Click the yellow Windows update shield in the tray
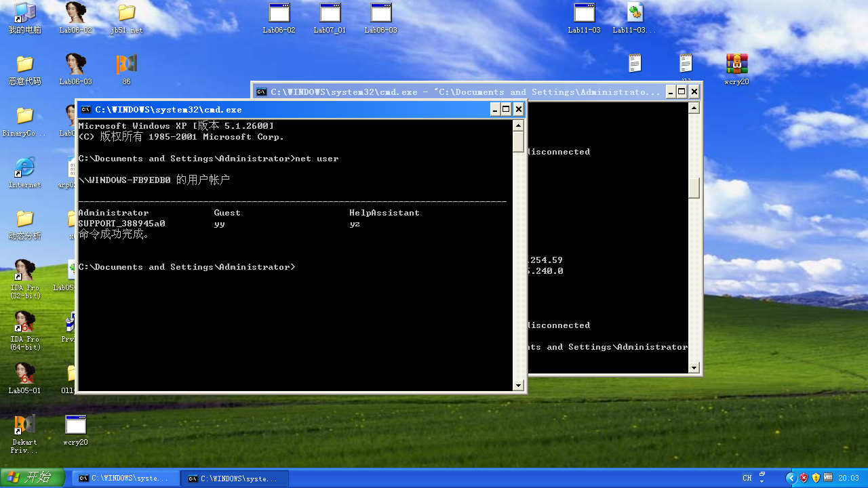The height and width of the screenshot is (488, 868). point(816,478)
